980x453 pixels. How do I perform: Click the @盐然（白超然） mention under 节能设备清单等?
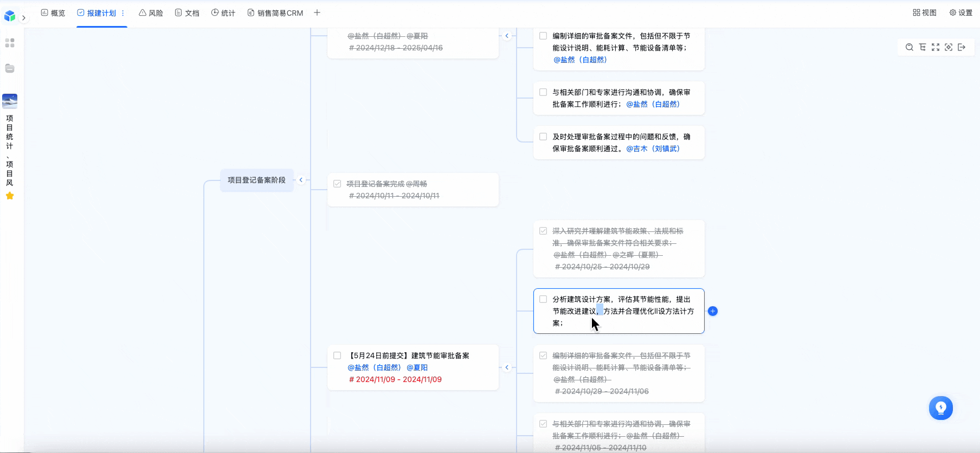pyautogui.click(x=581, y=60)
